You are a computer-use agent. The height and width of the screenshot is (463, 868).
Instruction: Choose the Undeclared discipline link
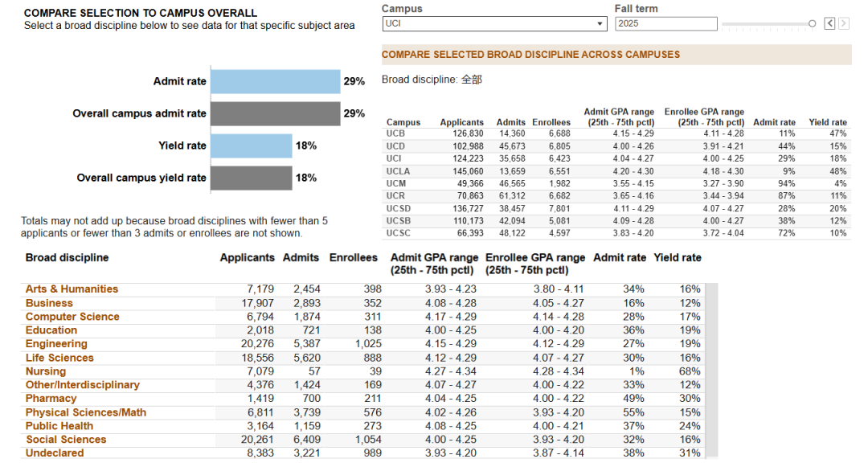coord(55,453)
